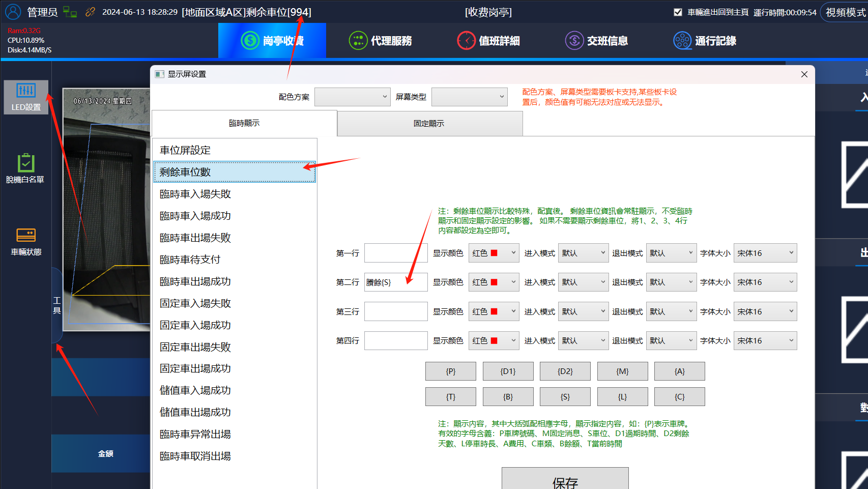This screenshot has width=868, height=489.
Task: Insert {S} parking space placeholder button
Action: [565, 397]
